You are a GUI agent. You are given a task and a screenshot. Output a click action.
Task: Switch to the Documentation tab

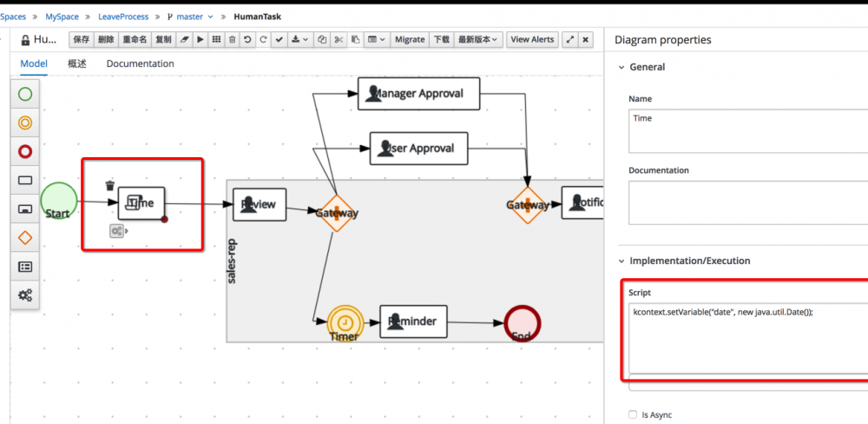point(140,63)
